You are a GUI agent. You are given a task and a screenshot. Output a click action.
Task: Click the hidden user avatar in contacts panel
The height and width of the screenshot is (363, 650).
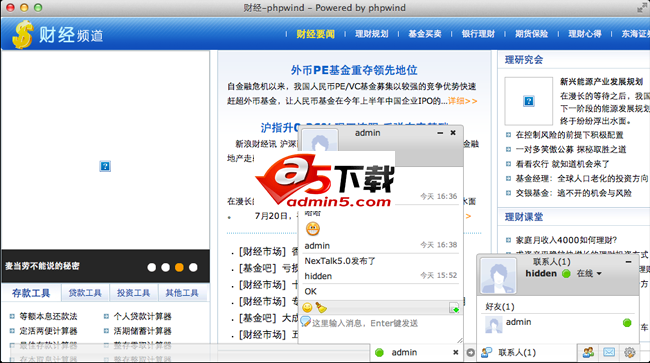[x=498, y=276]
